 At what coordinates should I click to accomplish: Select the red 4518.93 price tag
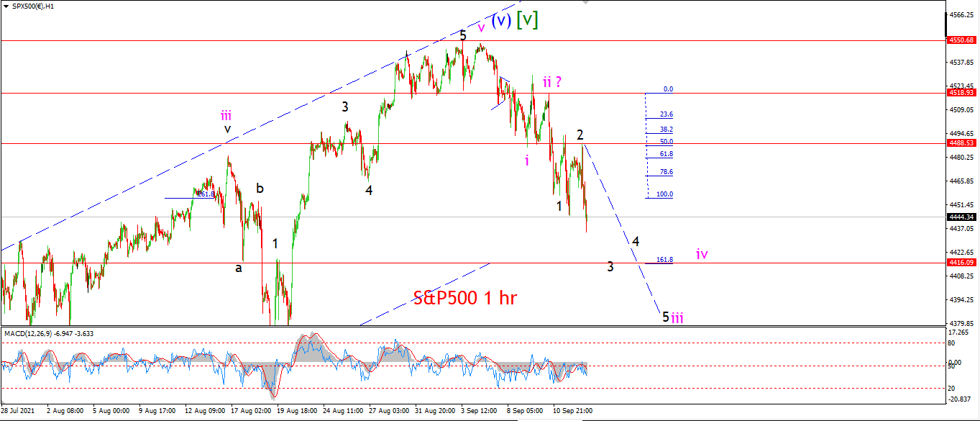[962, 93]
